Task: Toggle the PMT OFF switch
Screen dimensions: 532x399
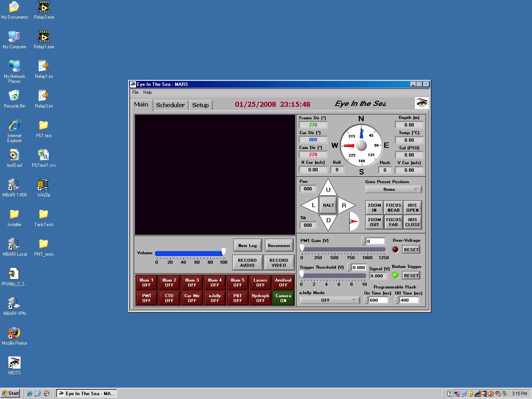Action: (x=146, y=298)
